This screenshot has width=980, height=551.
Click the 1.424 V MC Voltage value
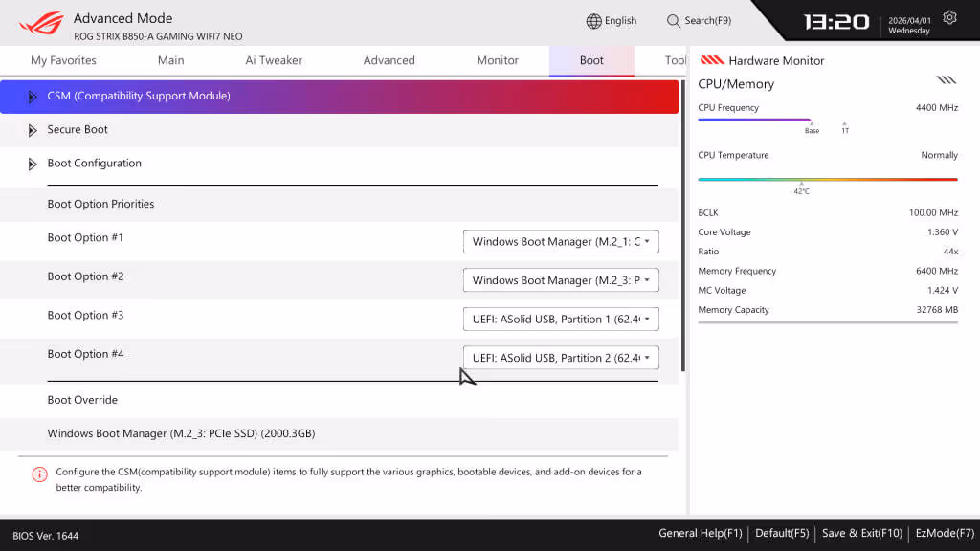click(x=943, y=290)
